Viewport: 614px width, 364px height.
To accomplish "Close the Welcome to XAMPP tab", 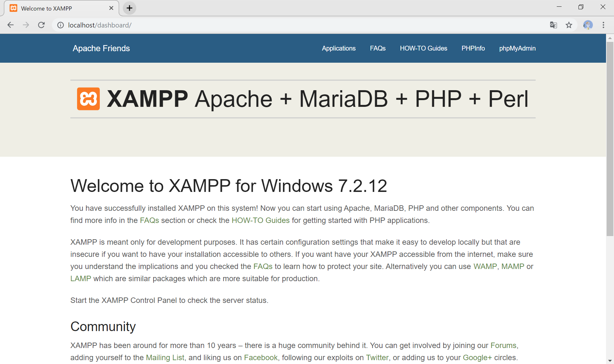I will 111,8.
